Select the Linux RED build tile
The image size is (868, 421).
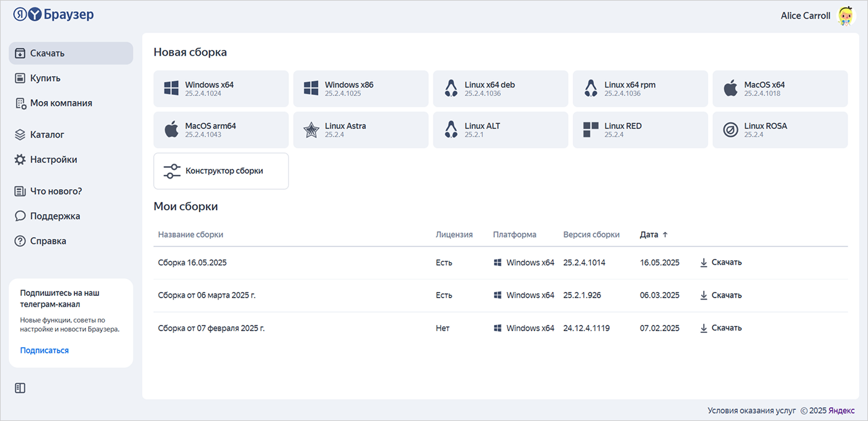[640, 130]
